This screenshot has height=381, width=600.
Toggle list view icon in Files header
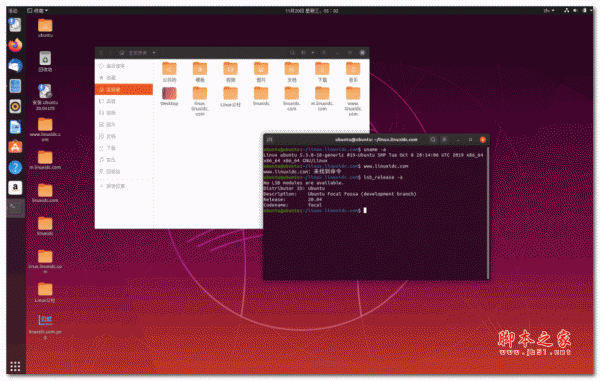click(x=303, y=52)
